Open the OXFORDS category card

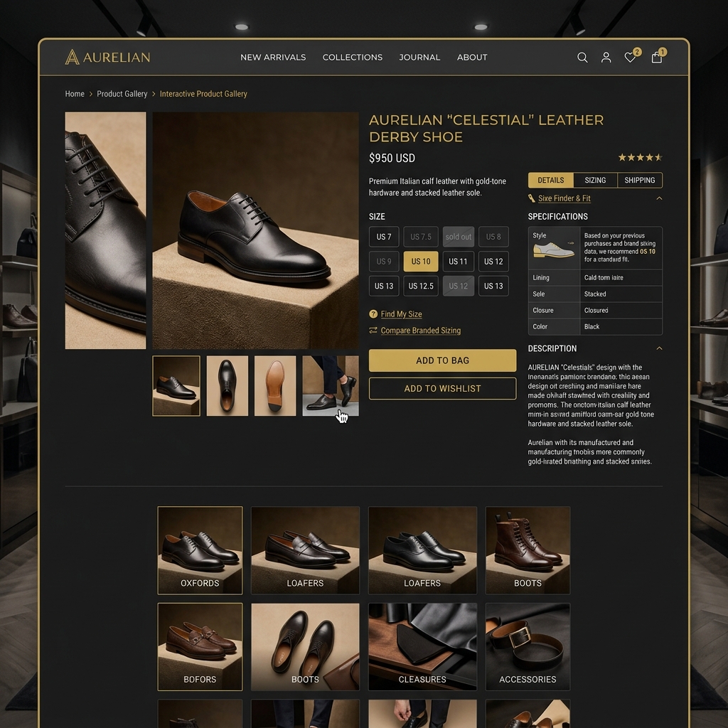pos(200,550)
